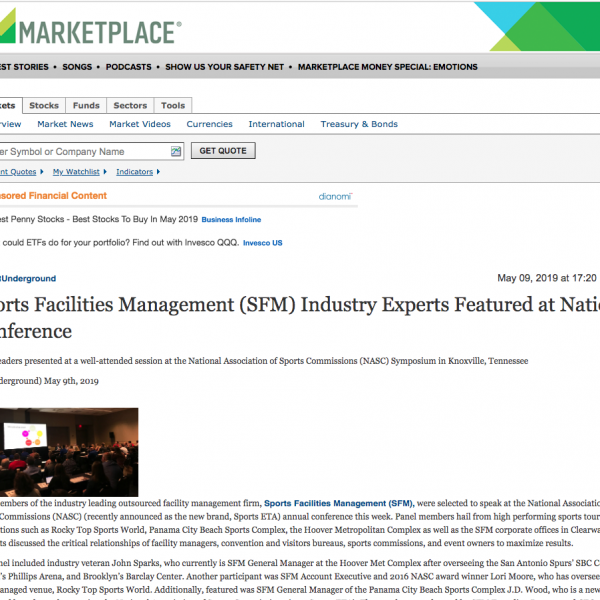Open the Markets tab
The image size is (600, 600).
point(10,105)
